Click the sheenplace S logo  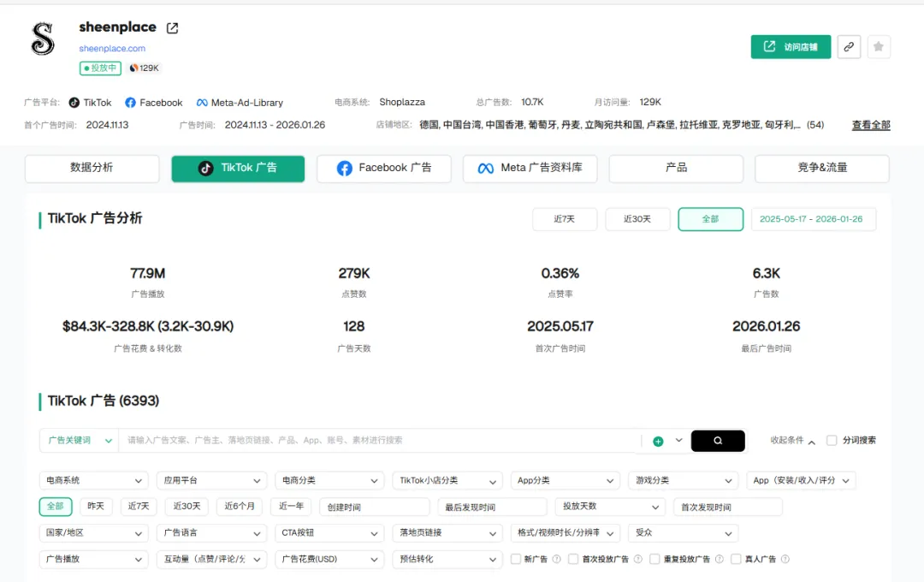coord(43,39)
